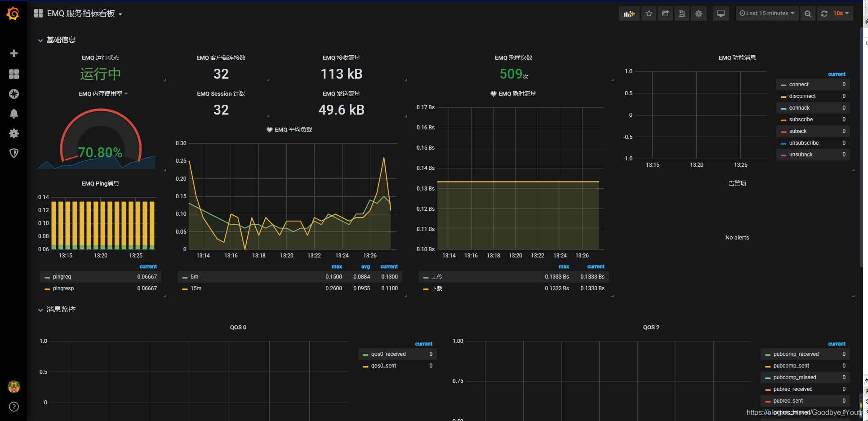Toggle the pingreq series in legend
Screen dimensions: 868x421
point(62,277)
